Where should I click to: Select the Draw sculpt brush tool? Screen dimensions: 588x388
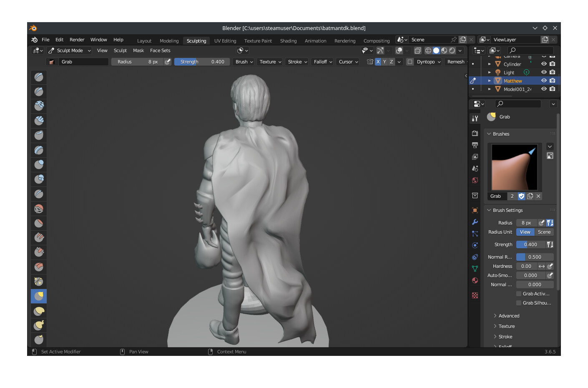[x=39, y=77]
